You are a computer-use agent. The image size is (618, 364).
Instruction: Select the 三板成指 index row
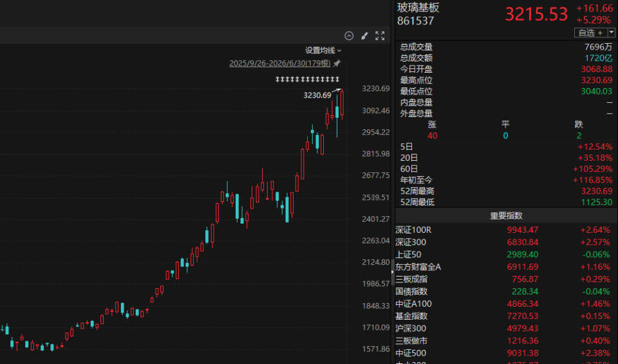point(506,279)
